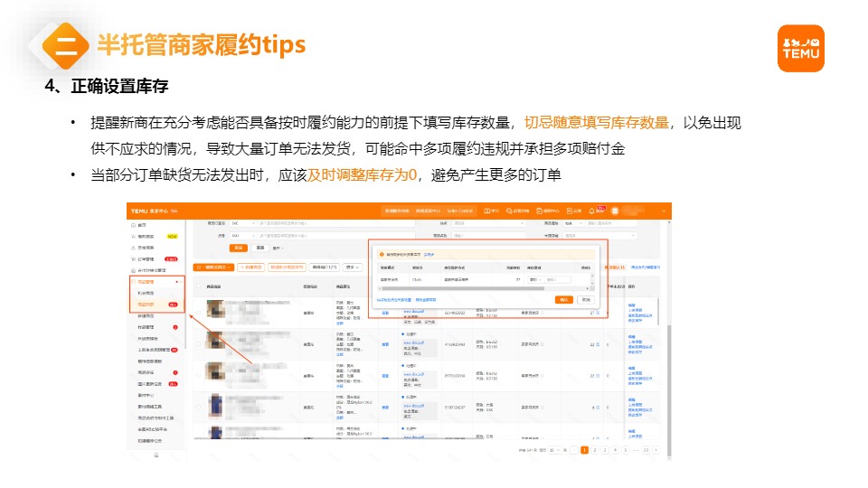Image resolution: width=868 pixels, height=488 pixels.
Task: Click the user avatar icon in orange header
Action: point(614,211)
